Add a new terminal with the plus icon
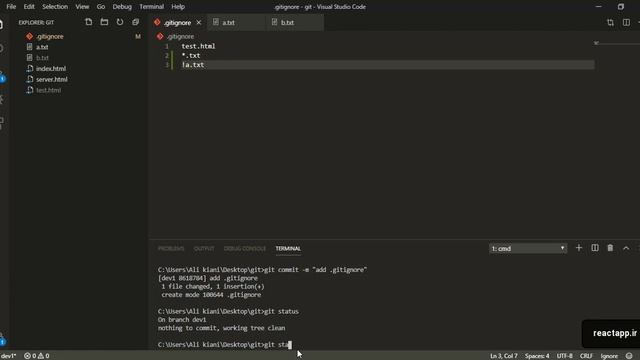Screen dimensions: 640x360 tap(579, 248)
